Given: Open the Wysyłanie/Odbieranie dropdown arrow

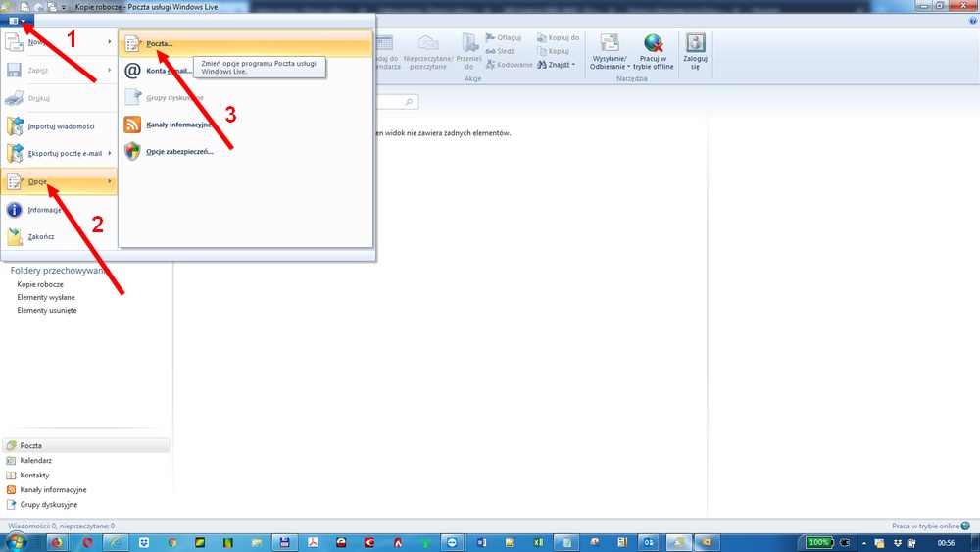Looking at the screenshot, I should (x=628, y=67).
